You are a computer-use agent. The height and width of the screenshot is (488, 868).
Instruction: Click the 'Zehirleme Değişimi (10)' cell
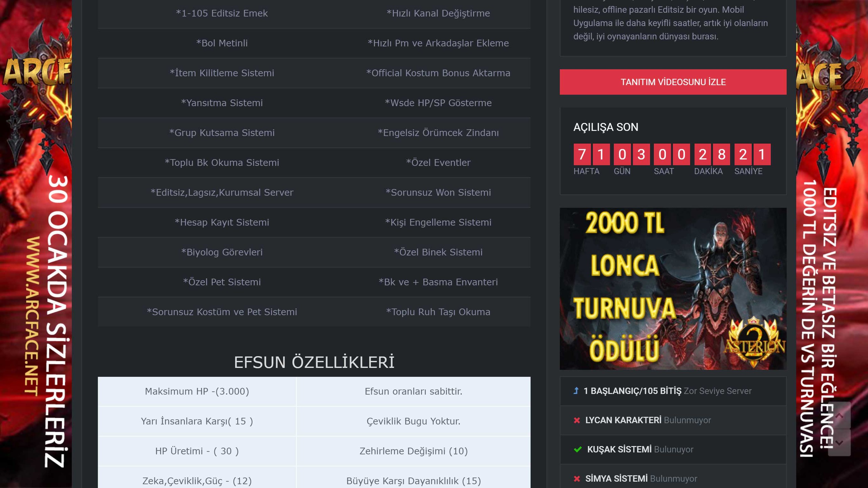[414, 451]
